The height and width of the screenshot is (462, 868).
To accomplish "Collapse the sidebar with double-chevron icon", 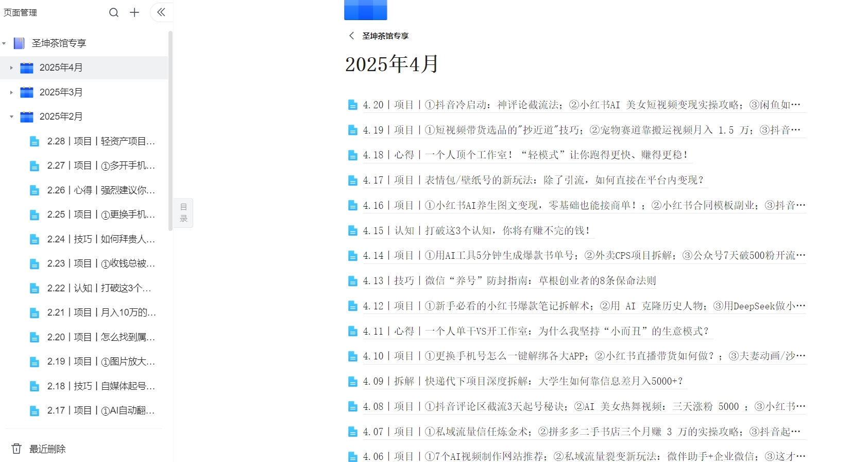I will [161, 12].
